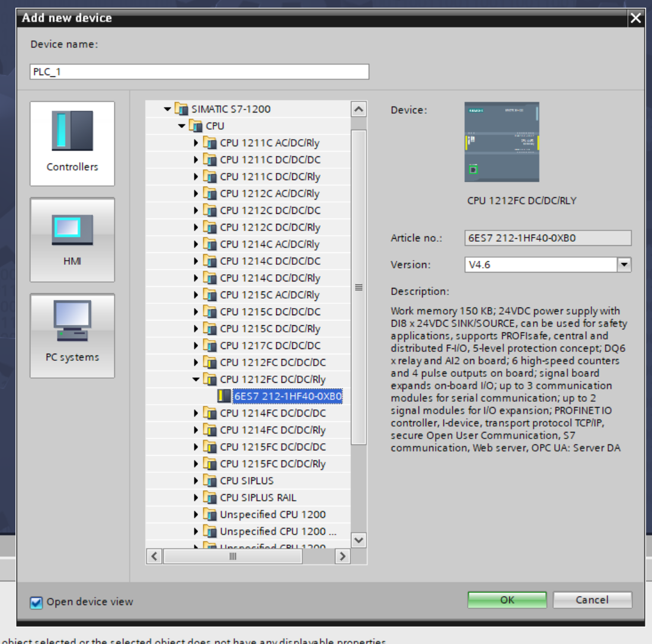
Task: Click the Cancel button
Action: pos(592,600)
